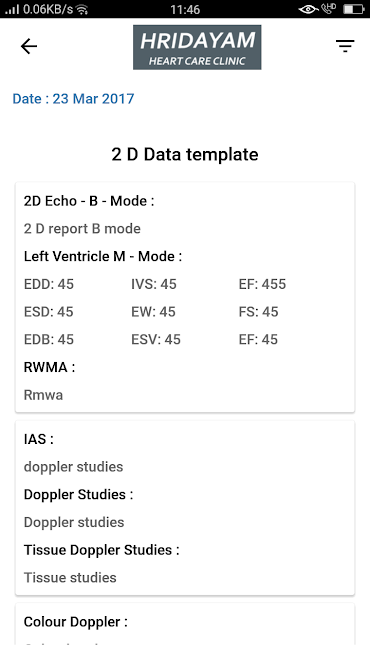Tap the ESV: 45 value

[156, 339]
